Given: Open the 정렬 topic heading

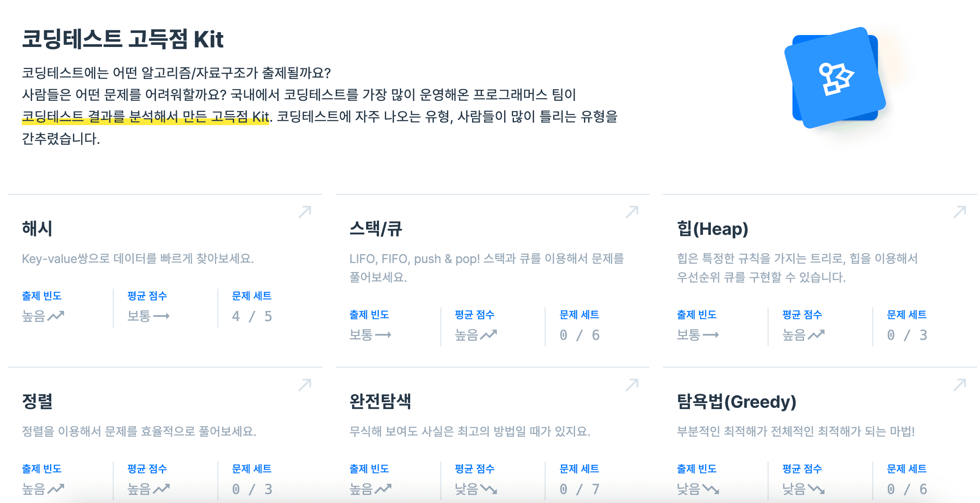Looking at the screenshot, I should (37, 401).
